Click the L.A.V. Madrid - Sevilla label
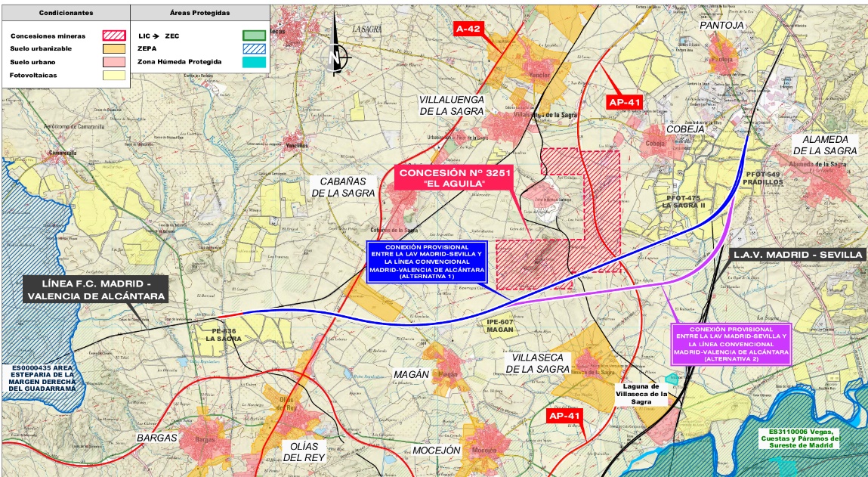868x477 pixels. pyautogui.click(x=797, y=255)
